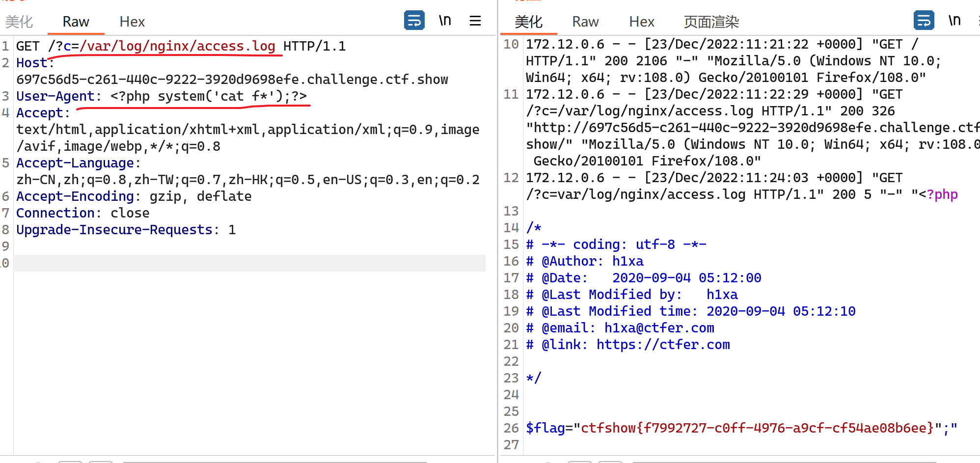Click '# -*- coding: utf-8 -*-' line
The height and width of the screenshot is (463, 980).
[616, 245]
